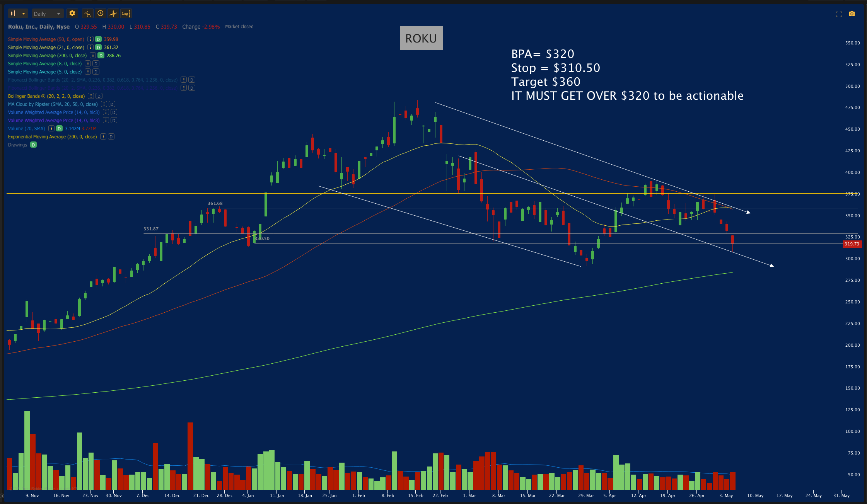Click the Simple Moving Average (8, 0, close) label

pyautogui.click(x=45, y=63)
